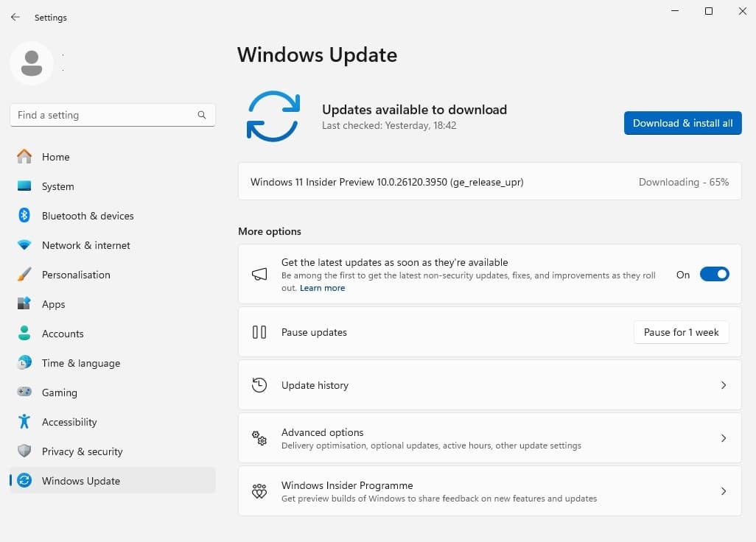The height and width of the screenshot is (542, 756).
Task: Click the Gaming controller icon
Action: click(x=24, y=393)
